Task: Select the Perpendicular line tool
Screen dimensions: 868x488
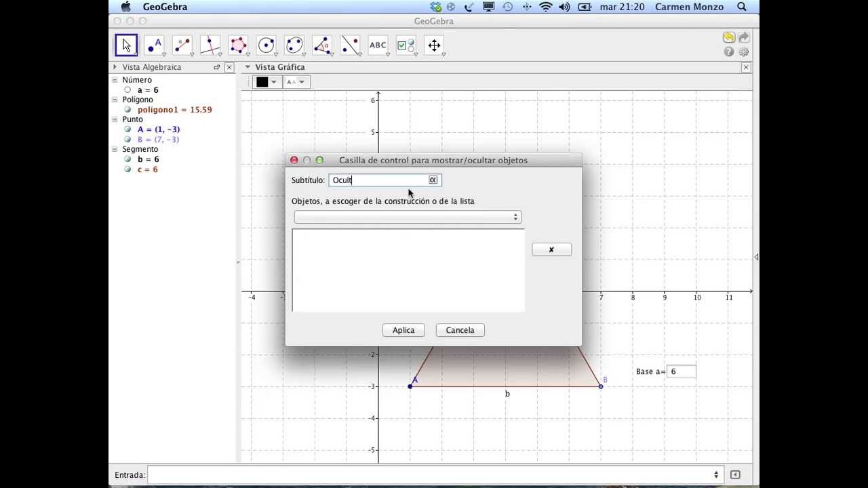Action: (x=210, y=45)
